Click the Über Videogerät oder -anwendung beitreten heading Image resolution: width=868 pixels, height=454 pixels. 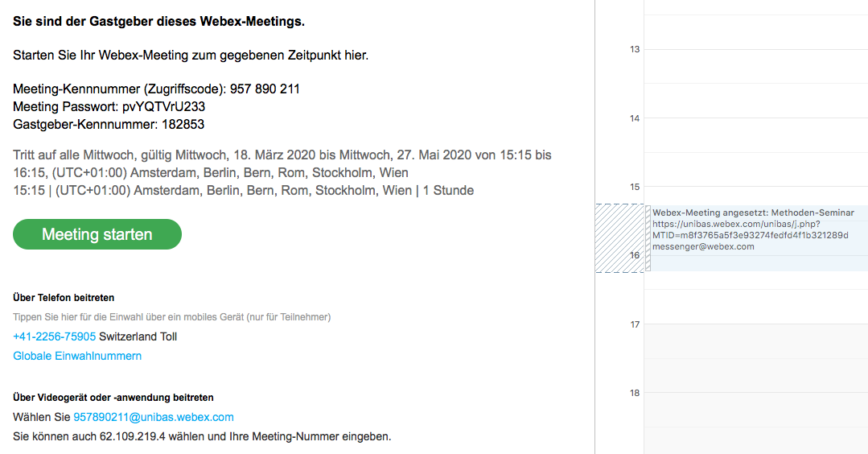(x=113, y=398)
